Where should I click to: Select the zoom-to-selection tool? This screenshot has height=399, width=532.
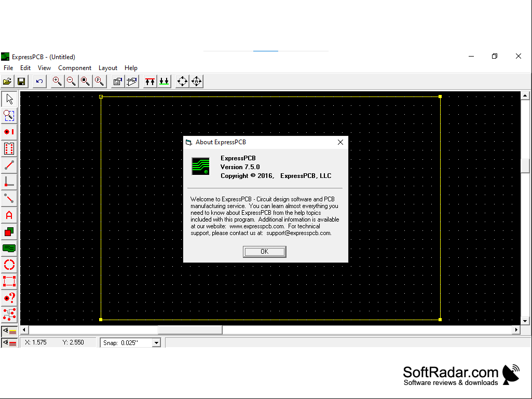tap(9, 116)
